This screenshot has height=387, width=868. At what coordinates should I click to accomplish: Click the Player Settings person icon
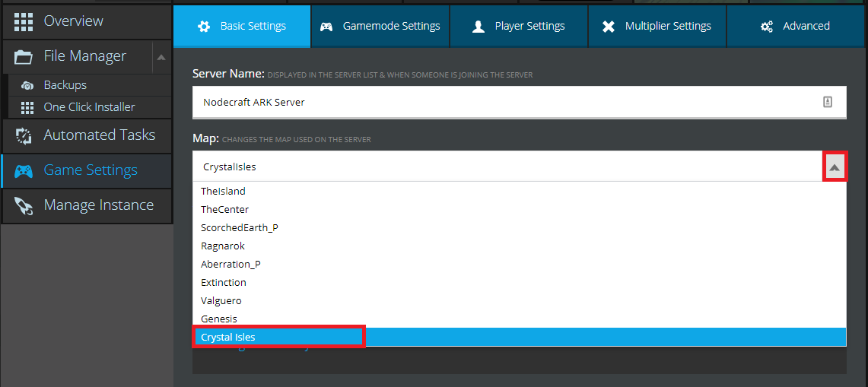(479, 27)
